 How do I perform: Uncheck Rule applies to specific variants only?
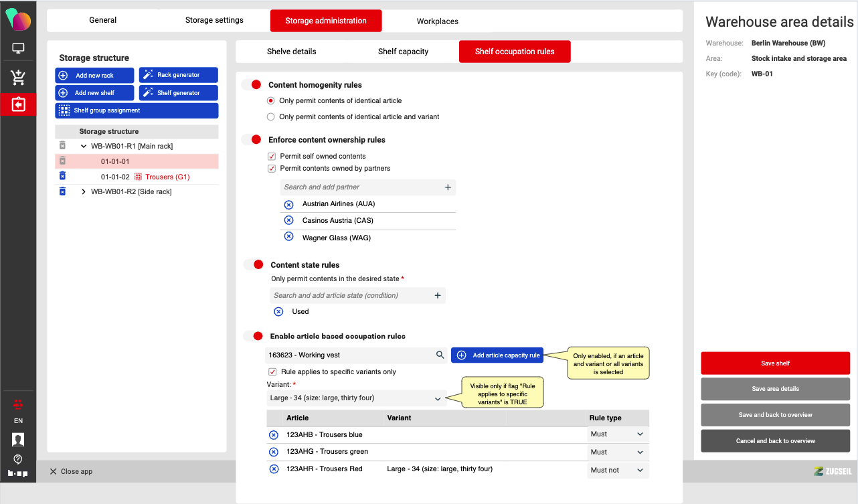pos(272,371)
